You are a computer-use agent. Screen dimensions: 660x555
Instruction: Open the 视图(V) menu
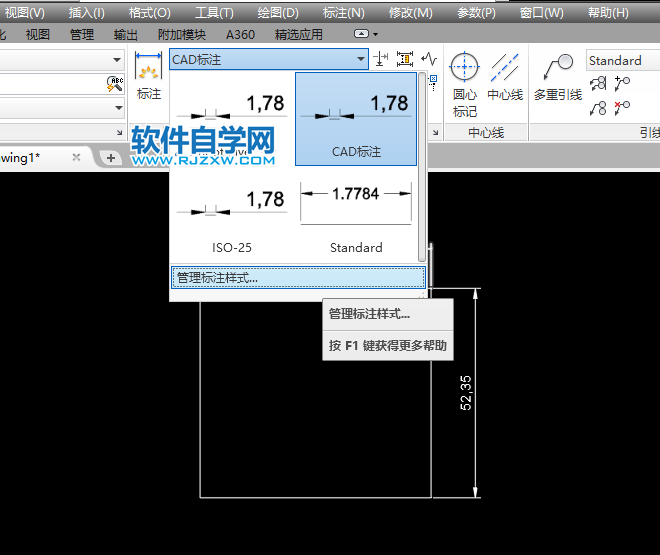(24, 13)
